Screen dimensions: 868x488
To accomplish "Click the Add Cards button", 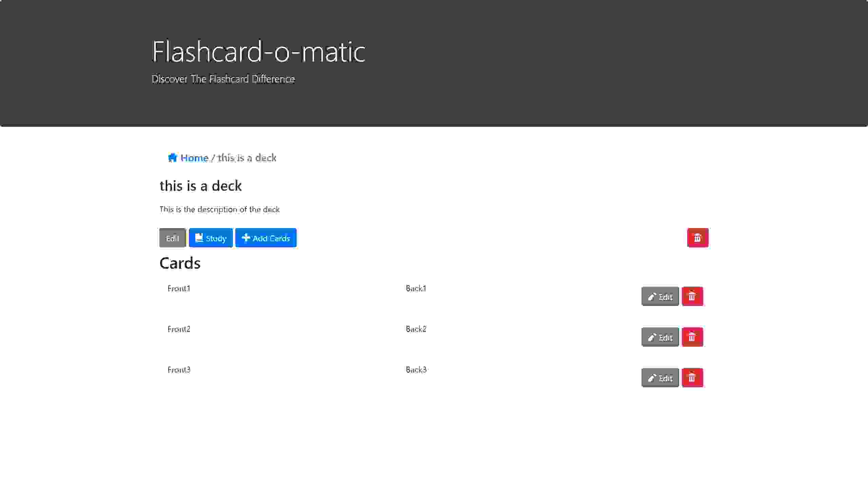I will tap(265, 238).
